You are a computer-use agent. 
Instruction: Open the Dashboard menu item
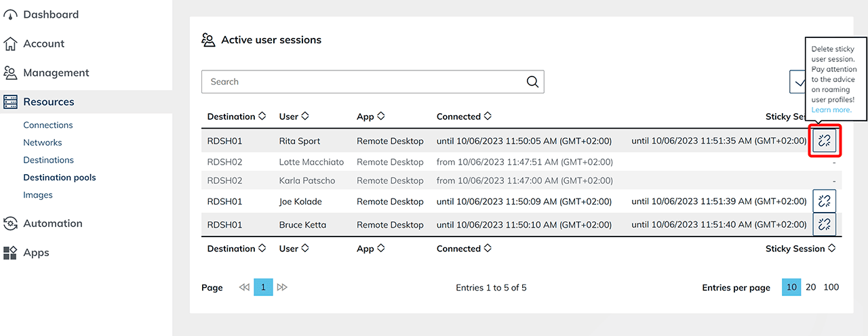pos(51,14)
